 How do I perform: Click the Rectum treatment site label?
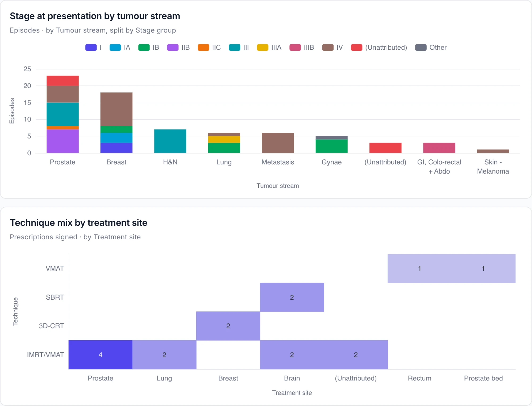[x=419, y=378]
